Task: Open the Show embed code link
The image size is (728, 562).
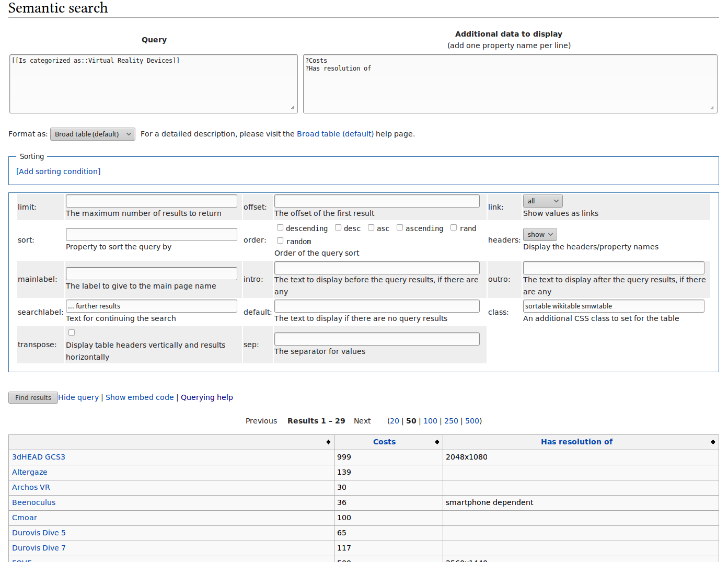Action: pos(140,397)
